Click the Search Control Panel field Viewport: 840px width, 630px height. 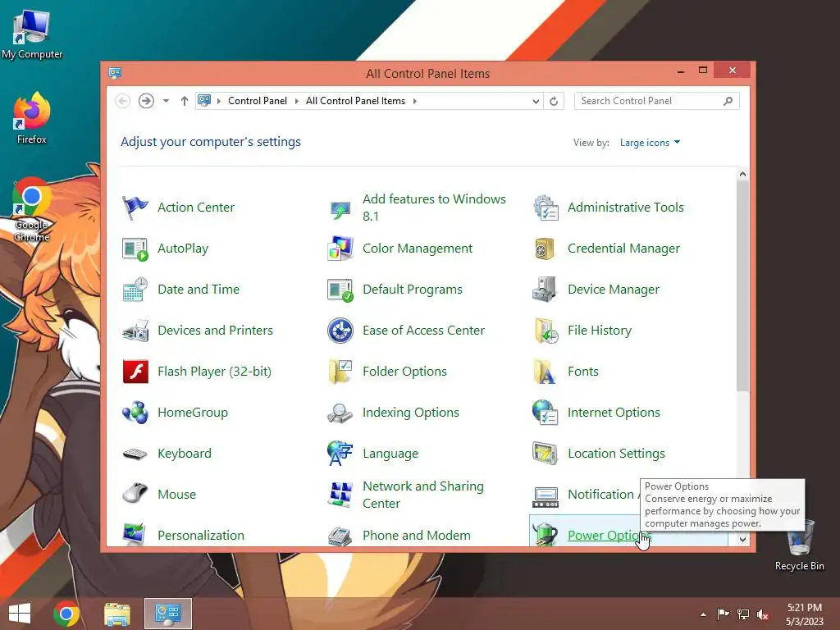(x=657, y=101)
